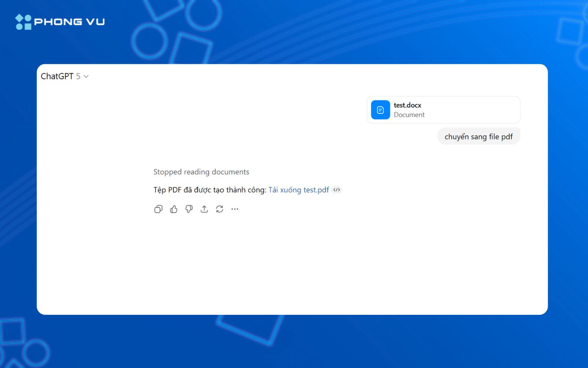Click the blue document icon on test.docx card
Image resolution: width=588 pixels, height=368 pixels.
click(380, 110)
